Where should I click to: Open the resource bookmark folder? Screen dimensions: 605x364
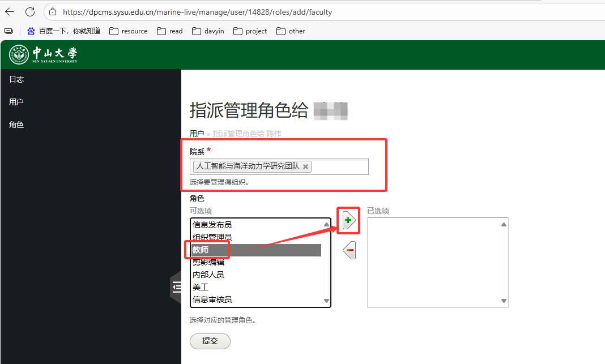tap(129, 31)
